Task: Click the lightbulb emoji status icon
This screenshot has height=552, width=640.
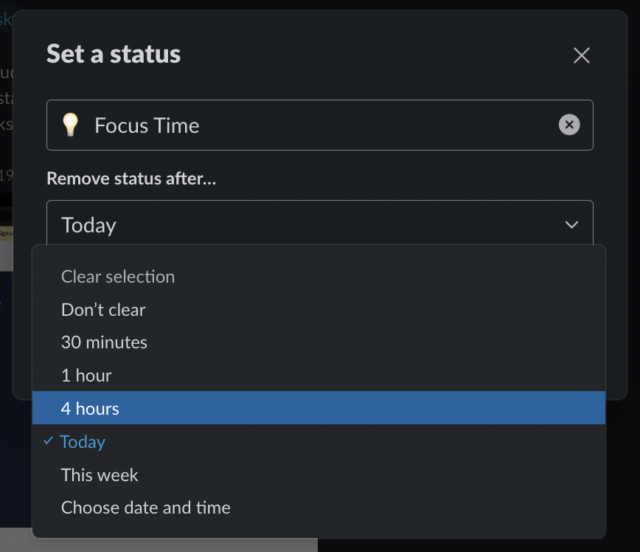Action: (x=70, y=125)
